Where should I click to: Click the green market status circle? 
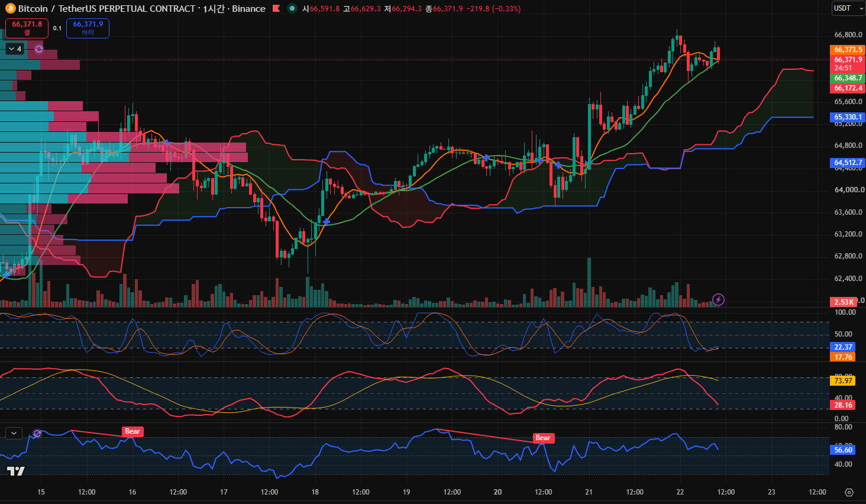pos(292,8)
